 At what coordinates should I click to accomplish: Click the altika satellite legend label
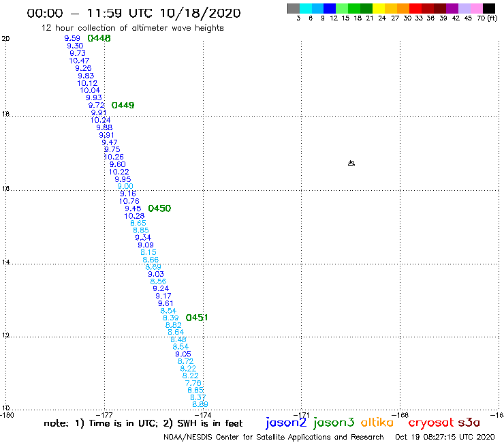pyautogui.click(x=377, y=423)
